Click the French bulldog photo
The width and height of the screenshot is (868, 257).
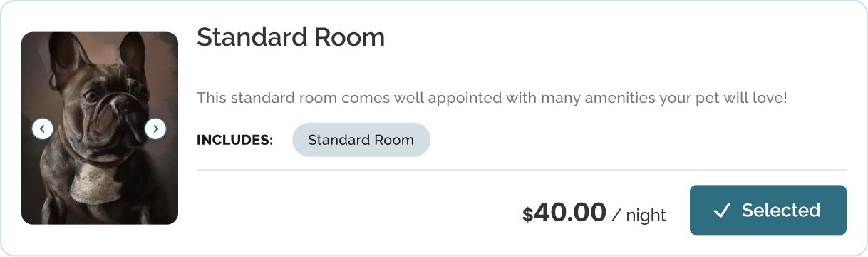point(100,128)
